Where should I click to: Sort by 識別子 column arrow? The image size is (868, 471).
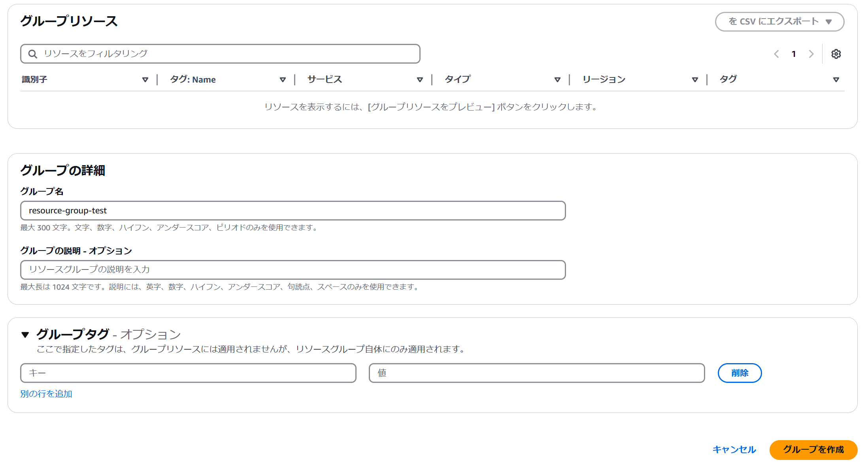145,80
